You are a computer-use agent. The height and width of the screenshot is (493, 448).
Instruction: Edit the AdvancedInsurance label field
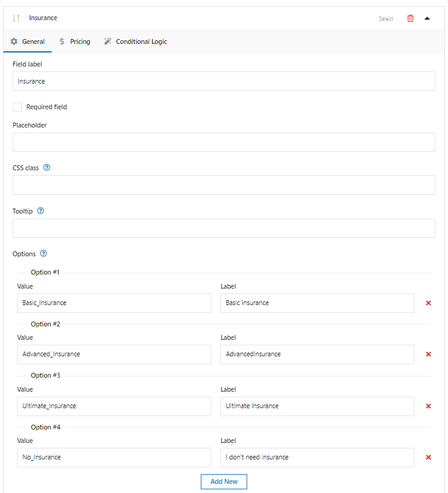[x=317, y=354]
